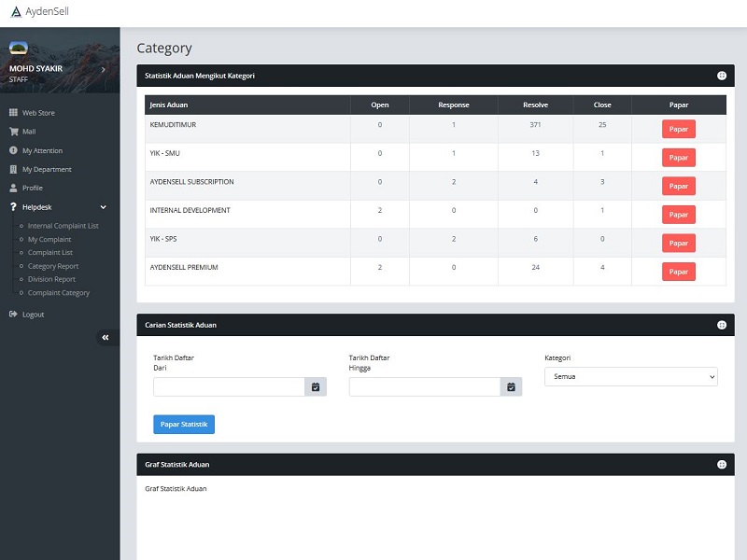This screenshot has width=747, height=560.
Task: Open the Kategori dropdown showing Semua
Action: 630,377
